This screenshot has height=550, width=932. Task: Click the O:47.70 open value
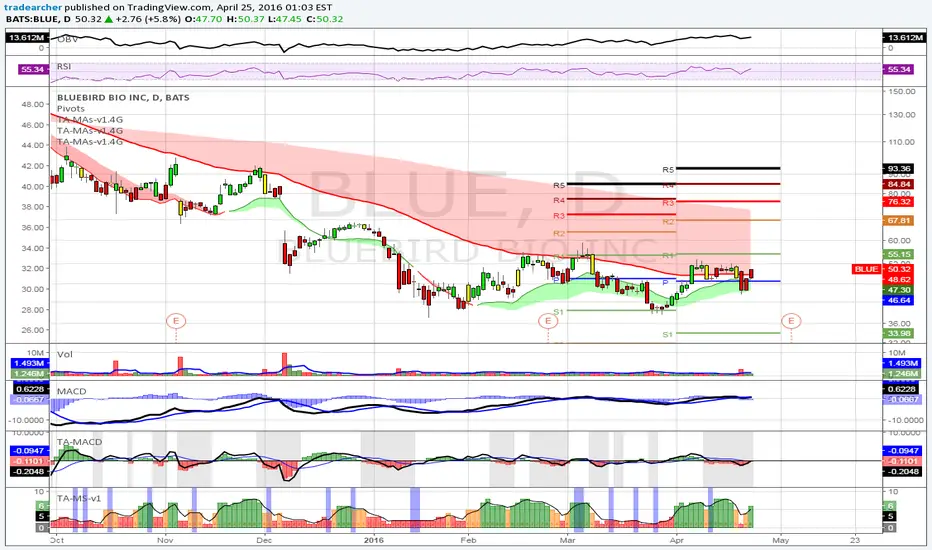coord(202,19)
